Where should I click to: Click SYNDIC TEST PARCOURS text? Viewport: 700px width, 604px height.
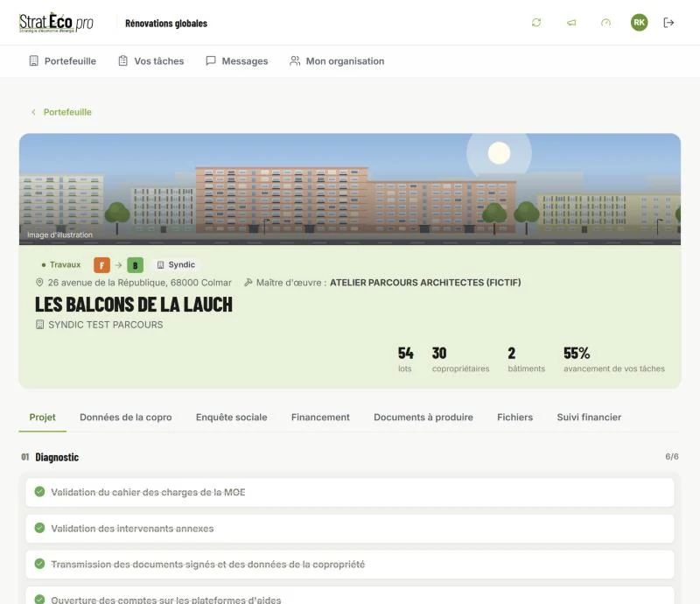click(106, 325)
